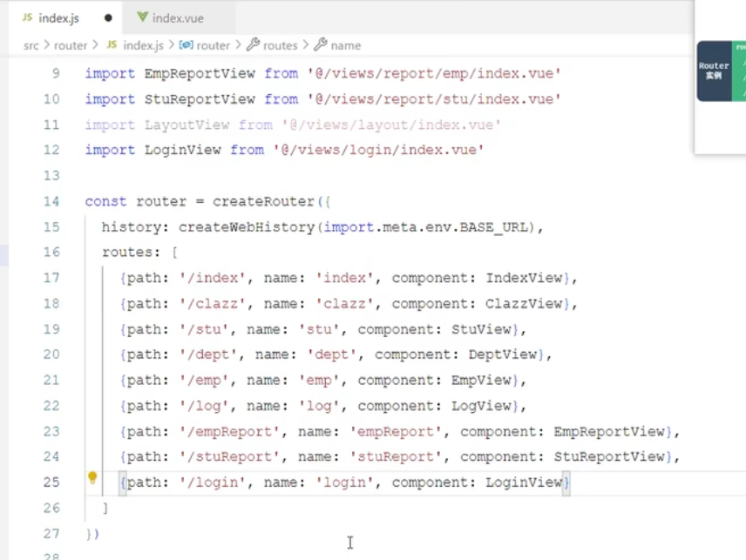Screen dimensions: 746x560
Task: Click 'DeptView' component on line 20
Action: [502, 354]
